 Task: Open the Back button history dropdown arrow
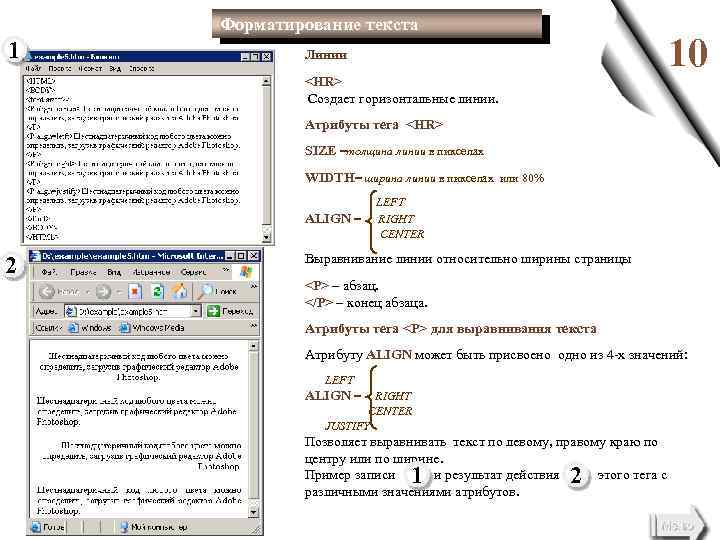[x=88, y=292]
